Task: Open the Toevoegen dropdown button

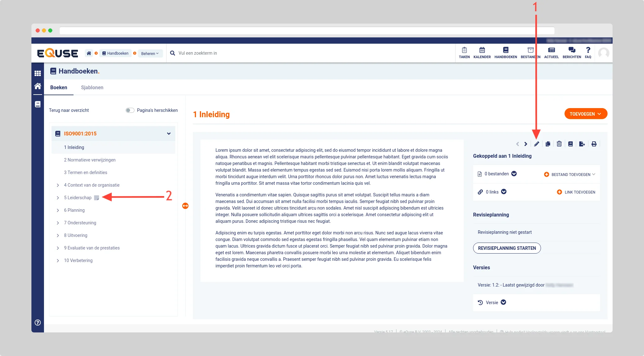Action: (x=586, y=114)
